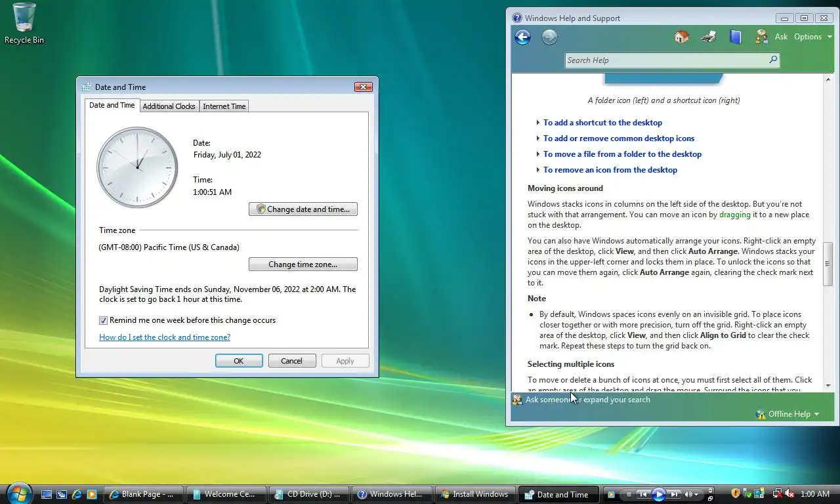Open the Windows Start orb
The image size is (840, 504).
[19, 493]
